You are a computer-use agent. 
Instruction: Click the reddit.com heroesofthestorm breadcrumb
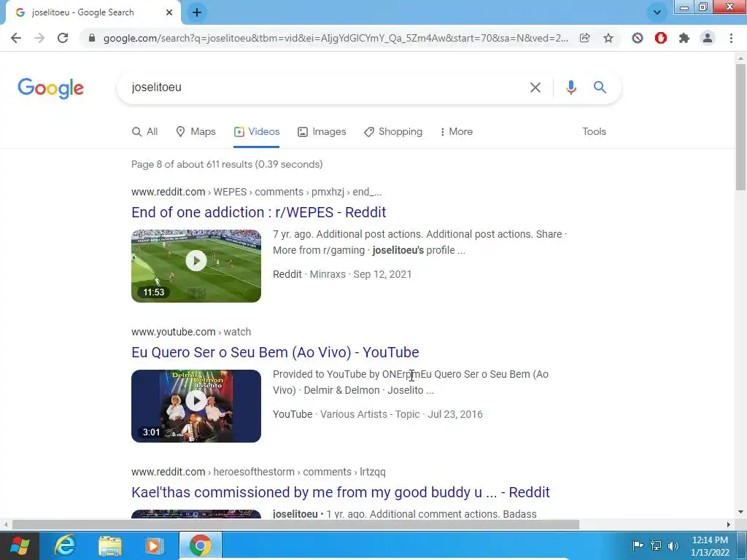point(259,472)
